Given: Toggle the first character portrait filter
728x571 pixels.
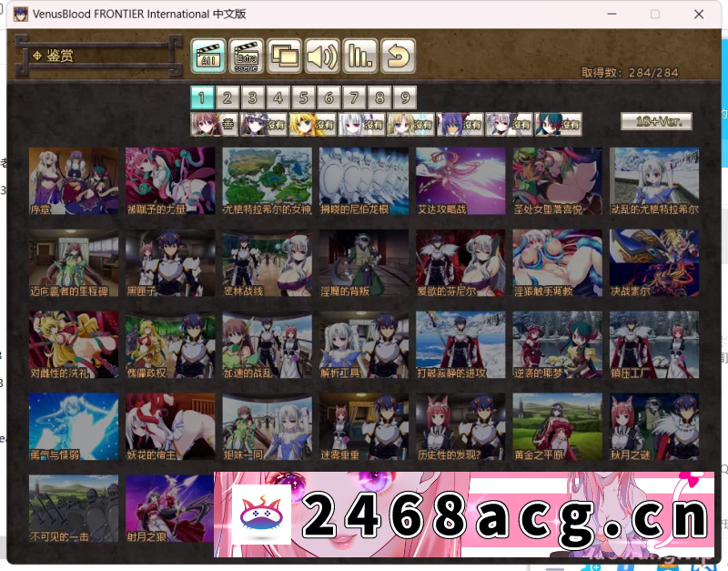Looking at the screenshot, I should pyautogui.click(x=216, y=124).
